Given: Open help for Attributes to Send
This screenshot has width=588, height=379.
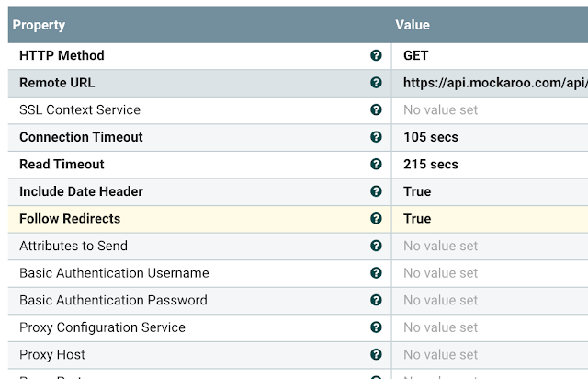Looking at the screenshot, I should pos(376,246).
